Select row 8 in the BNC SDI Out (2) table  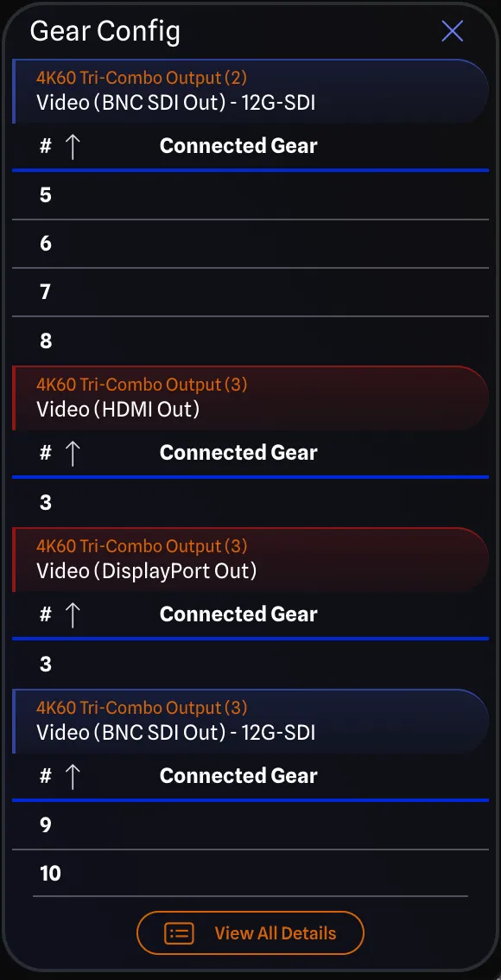[x=250, y=340]
